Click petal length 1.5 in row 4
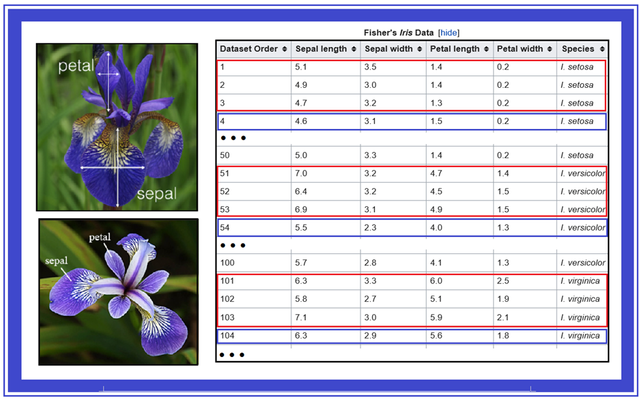This screenshot has width=640, height=400. (436, 121)
